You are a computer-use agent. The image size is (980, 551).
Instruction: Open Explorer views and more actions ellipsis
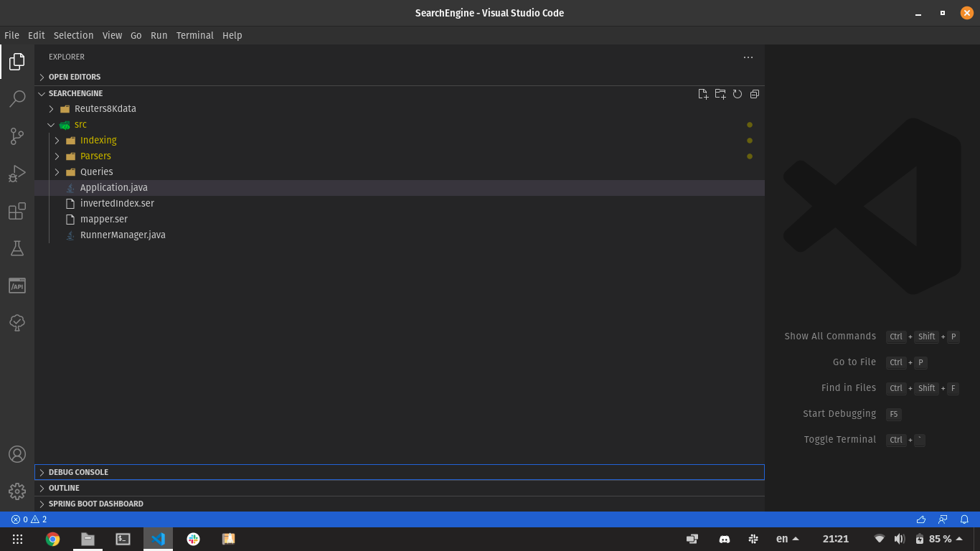coord(748,57)
